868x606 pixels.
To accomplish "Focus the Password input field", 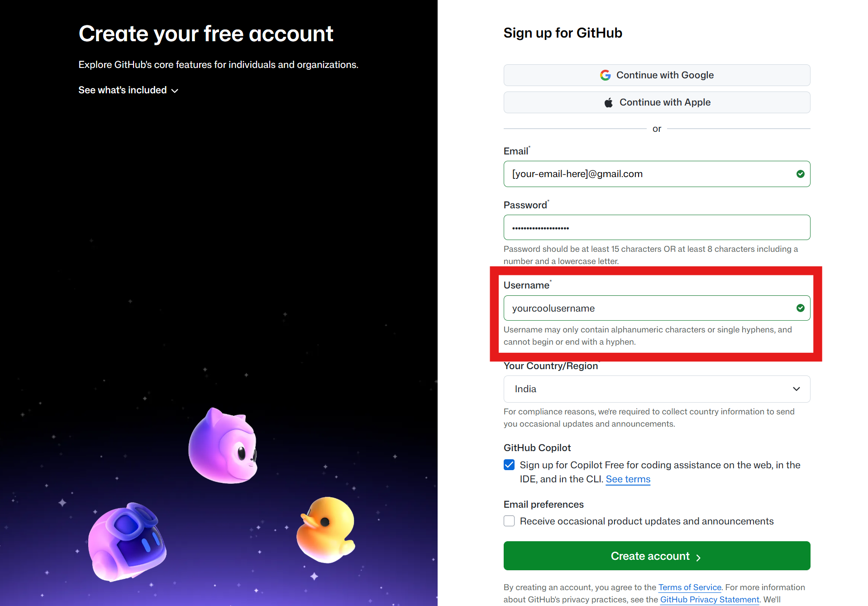I will [657, 227].
